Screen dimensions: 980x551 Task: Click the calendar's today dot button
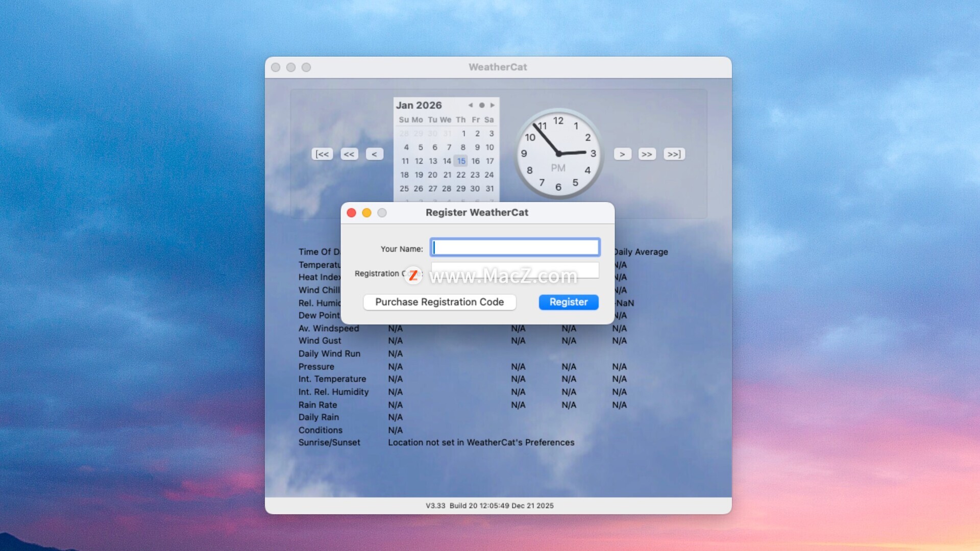[x=482, y=105]
